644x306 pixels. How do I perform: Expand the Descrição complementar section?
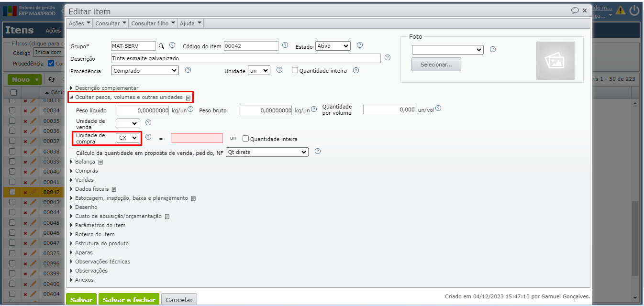click(x=104, y=88)
